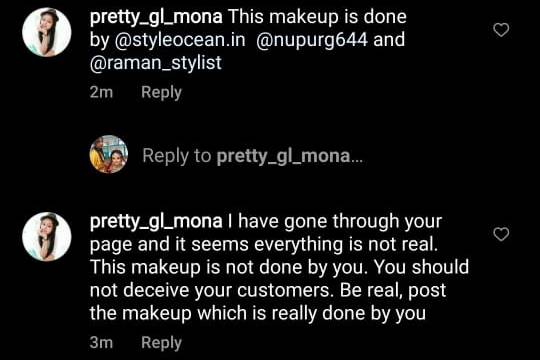Tap Reply under the 3m comment
This screenshot has height=360, width=540.
tap(161, 343)
